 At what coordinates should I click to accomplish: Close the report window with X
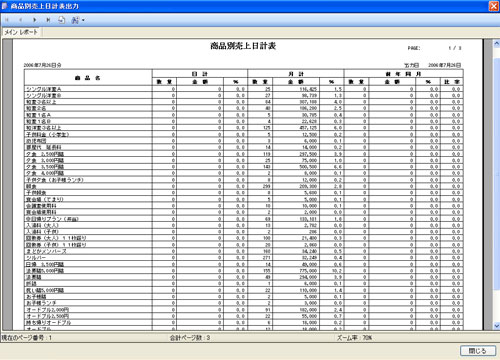pyautogui.click(x=494, y=6)
